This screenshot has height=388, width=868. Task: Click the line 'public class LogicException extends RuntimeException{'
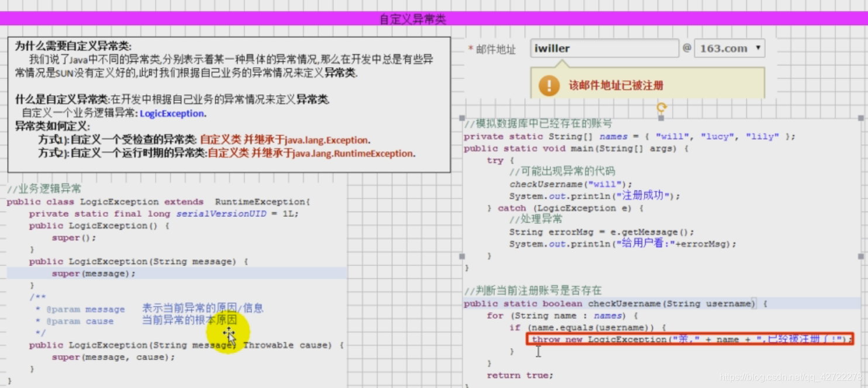pyautogui.click(x=159, y=202)
